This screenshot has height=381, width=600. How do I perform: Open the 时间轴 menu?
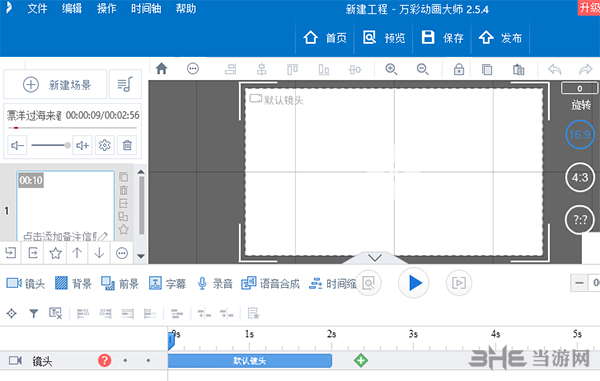pyautogui.click(x=146, y=8)
